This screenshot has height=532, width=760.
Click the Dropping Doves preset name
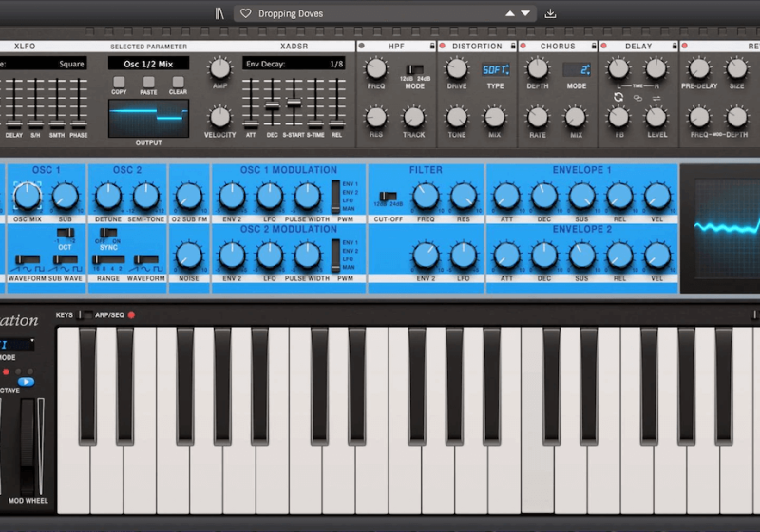pos(291,13)
